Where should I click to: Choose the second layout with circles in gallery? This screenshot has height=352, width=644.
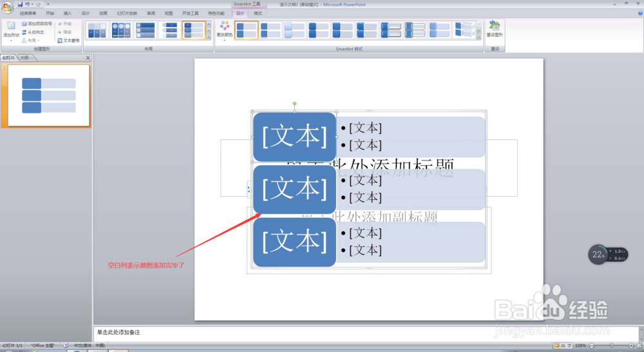tap(121, 30)
